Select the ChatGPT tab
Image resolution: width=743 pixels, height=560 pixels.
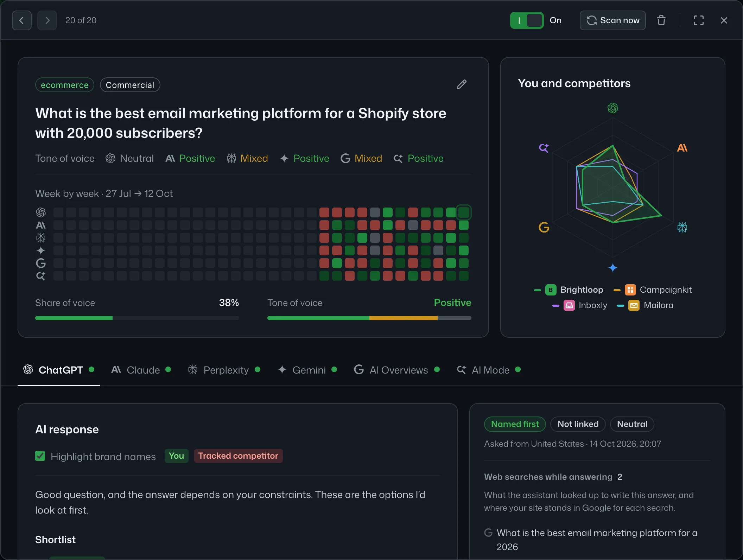point(59,370)
